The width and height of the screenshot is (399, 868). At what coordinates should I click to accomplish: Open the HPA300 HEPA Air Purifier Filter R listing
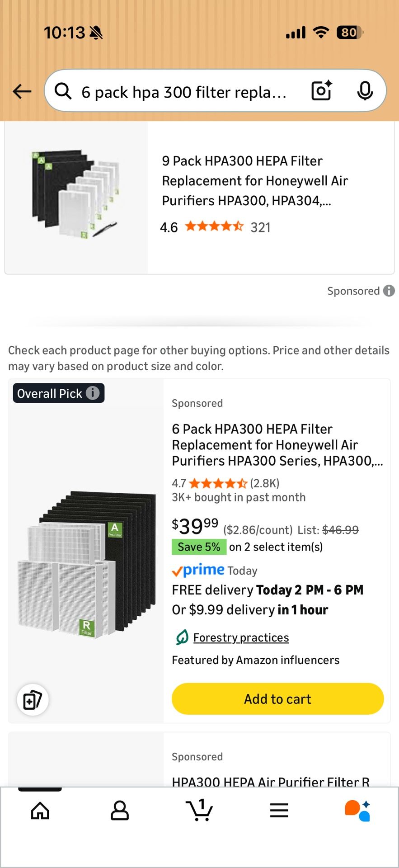tap(271, 781)
